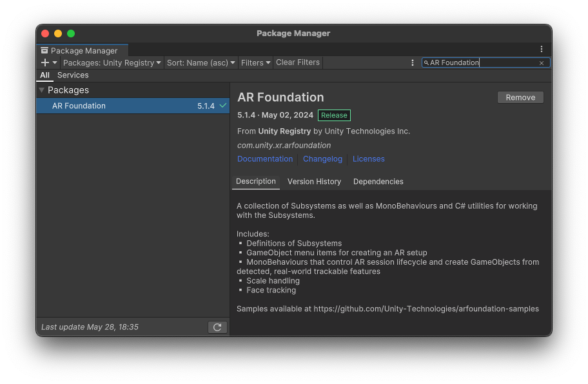Image resolution: width=588 pixels, height=384 pixels.
Task: Open the Licenses link
Action: click(368, 159)
